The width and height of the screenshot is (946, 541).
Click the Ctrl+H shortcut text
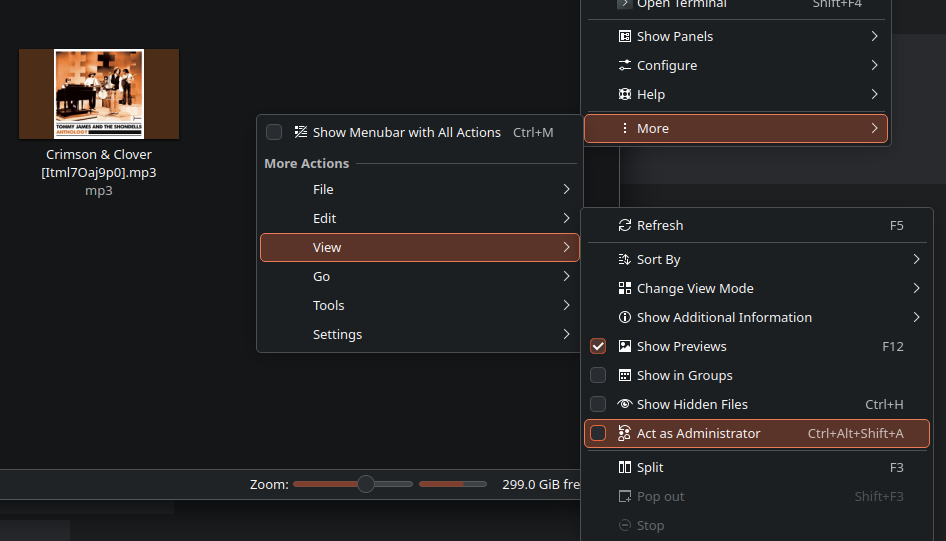(x=884, y=404)
